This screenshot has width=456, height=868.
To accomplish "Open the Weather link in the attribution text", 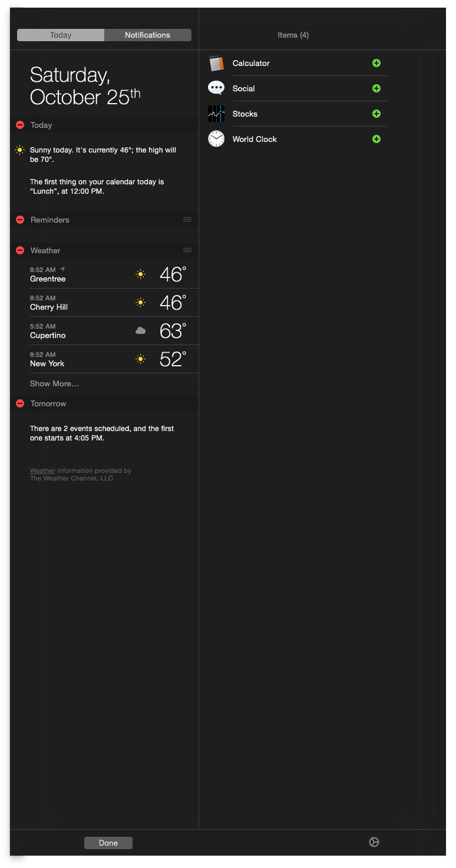I will (x=42, y=471).
